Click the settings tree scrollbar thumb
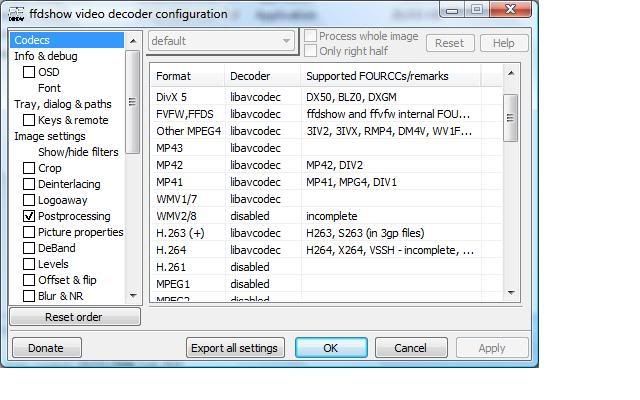 [x=132, y=102]
